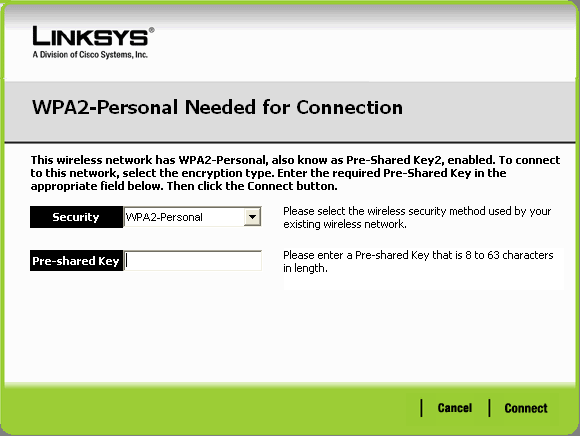Viewport: 580px width, 436px height.
Task: Open the Security dropdown arrow
Action: coord(252,217)
